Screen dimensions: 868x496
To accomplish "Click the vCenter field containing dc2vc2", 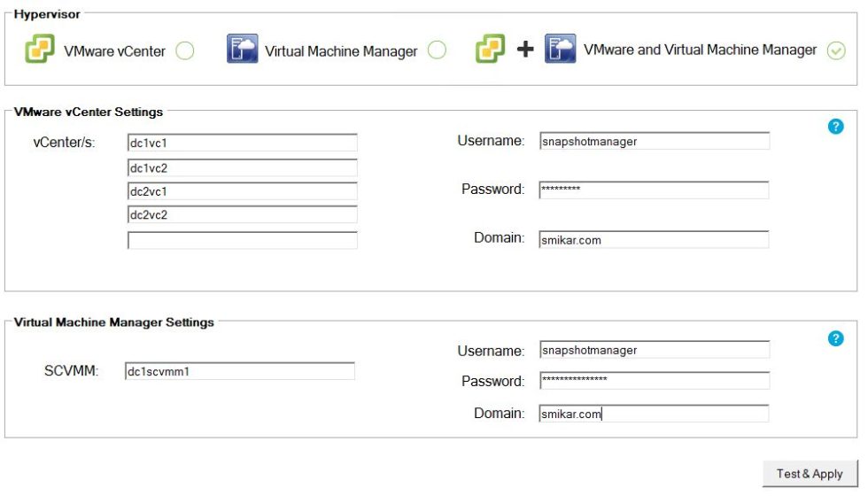I will click(x=242, y=215).
